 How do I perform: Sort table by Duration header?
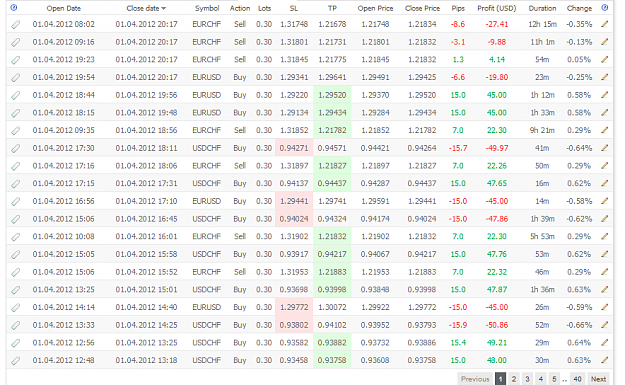[542, 8]
